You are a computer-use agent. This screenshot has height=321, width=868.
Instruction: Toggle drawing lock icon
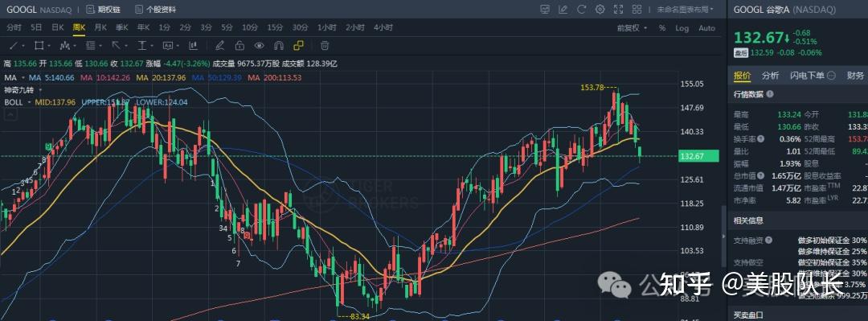pyautogui.click(x=240, y=46)
